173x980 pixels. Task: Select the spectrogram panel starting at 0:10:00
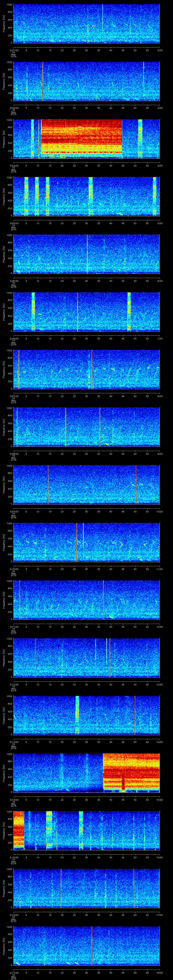pyautogui.click(x=86, y=542)
